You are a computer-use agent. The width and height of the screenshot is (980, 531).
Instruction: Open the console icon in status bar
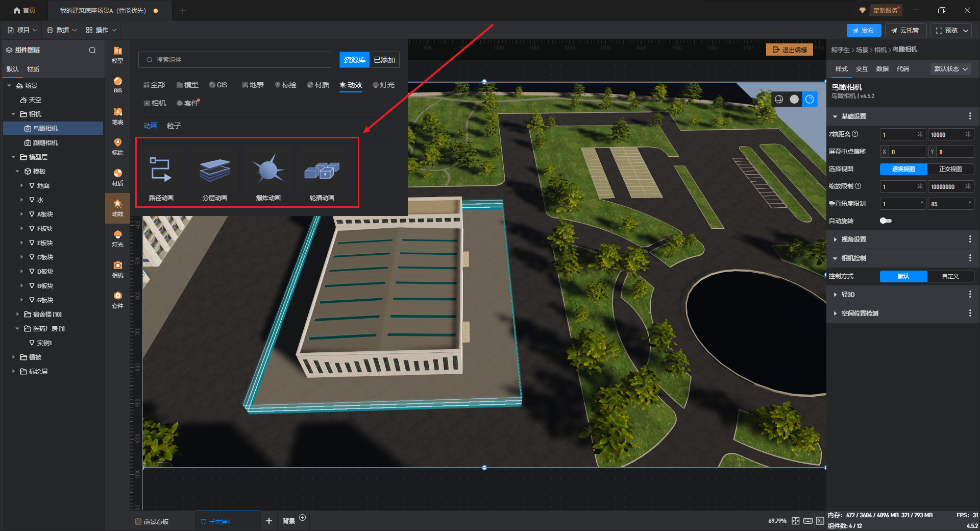820,521
